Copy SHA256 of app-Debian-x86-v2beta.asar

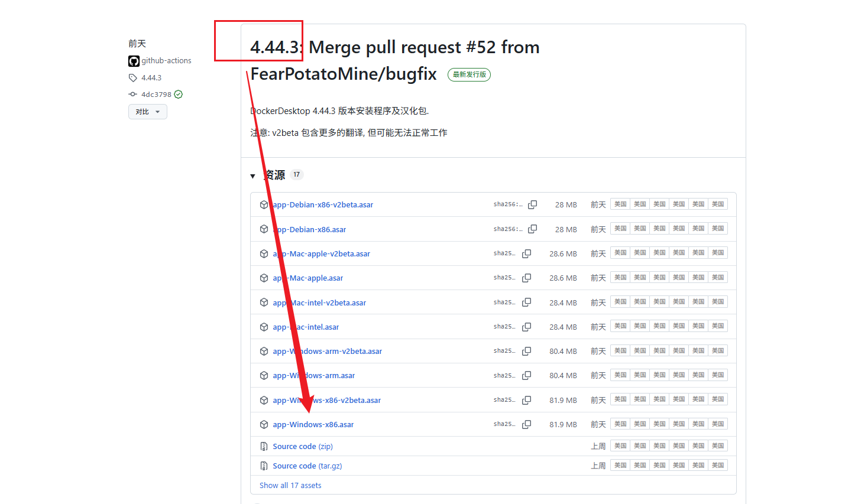(x=532, y=204)
